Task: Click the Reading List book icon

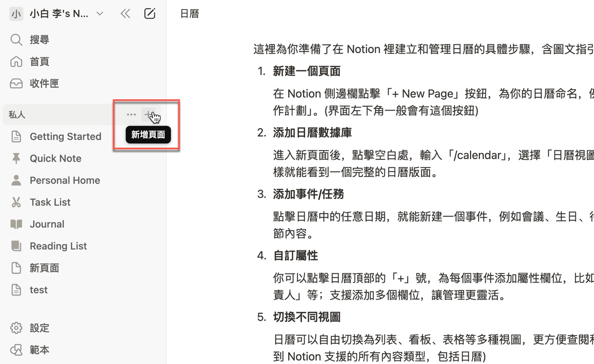Action: click(16, 246)
